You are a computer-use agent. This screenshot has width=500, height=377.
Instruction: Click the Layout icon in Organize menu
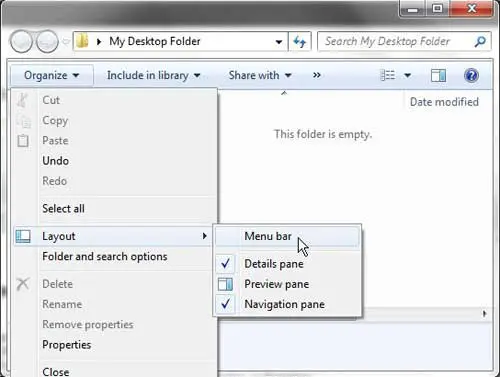tap(23, 236)
